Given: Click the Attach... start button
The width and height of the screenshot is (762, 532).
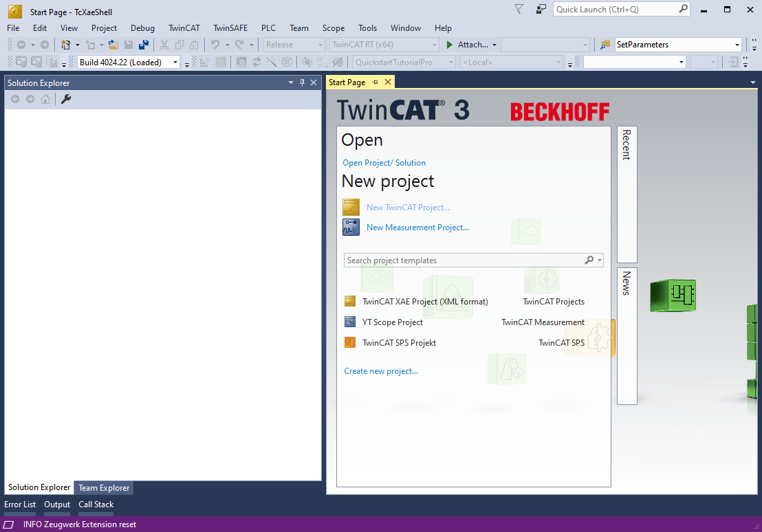Looking at the screenshot, I should pyautogui.click(x=467, y=45).
